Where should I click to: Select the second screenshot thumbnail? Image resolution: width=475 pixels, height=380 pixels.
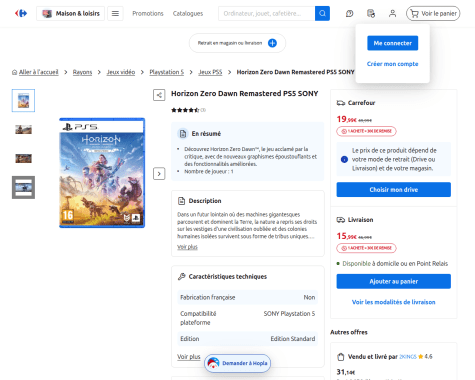[x=23, y=129]
